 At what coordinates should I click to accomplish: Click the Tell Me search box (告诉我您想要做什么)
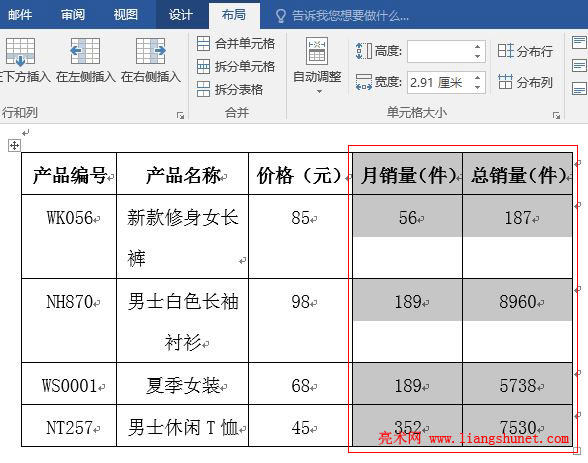click(x=350, y=16)
